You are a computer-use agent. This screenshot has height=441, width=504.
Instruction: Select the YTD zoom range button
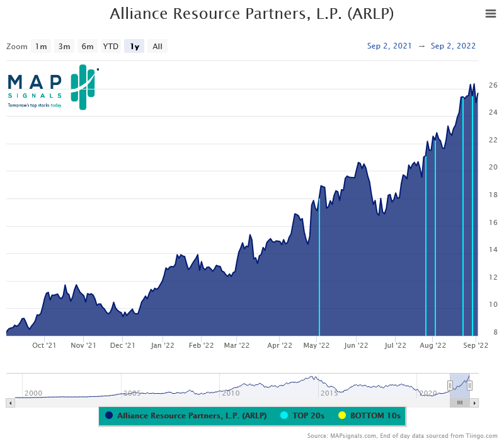[x=111, y=46]
